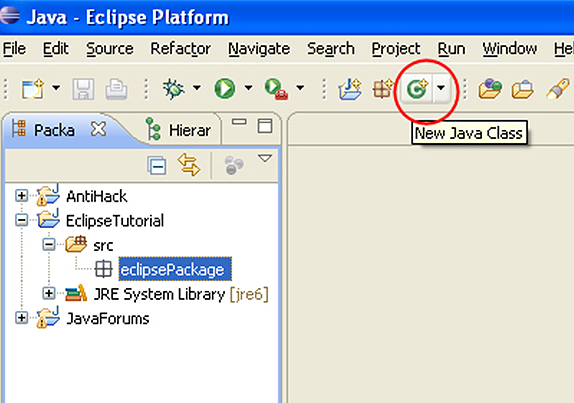Viewport: 574px width, 403px height.
Task: Select the AntiHack project
Action: [x=97, y=197]
